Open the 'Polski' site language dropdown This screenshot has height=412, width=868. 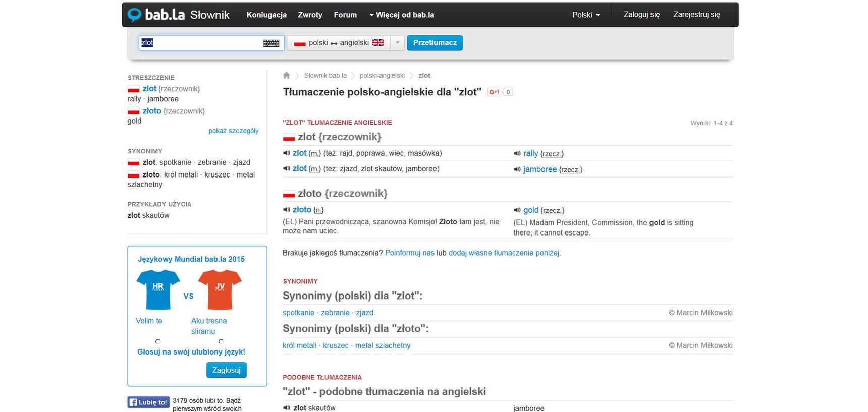click(586, 15)
